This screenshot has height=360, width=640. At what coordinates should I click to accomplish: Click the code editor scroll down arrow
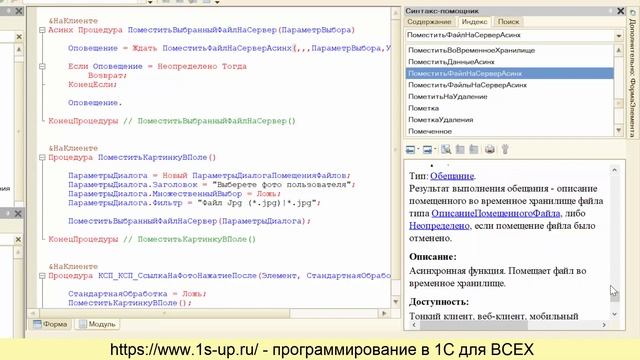click(396, 302)
